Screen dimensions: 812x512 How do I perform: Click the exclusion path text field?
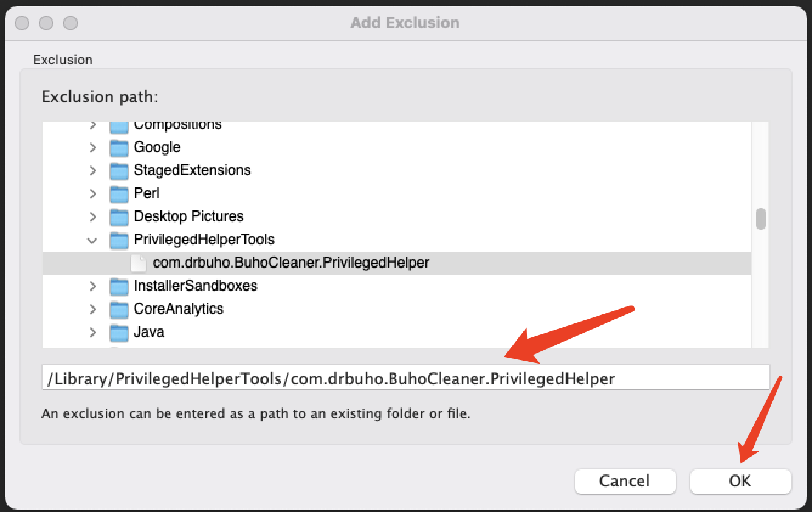405,378
